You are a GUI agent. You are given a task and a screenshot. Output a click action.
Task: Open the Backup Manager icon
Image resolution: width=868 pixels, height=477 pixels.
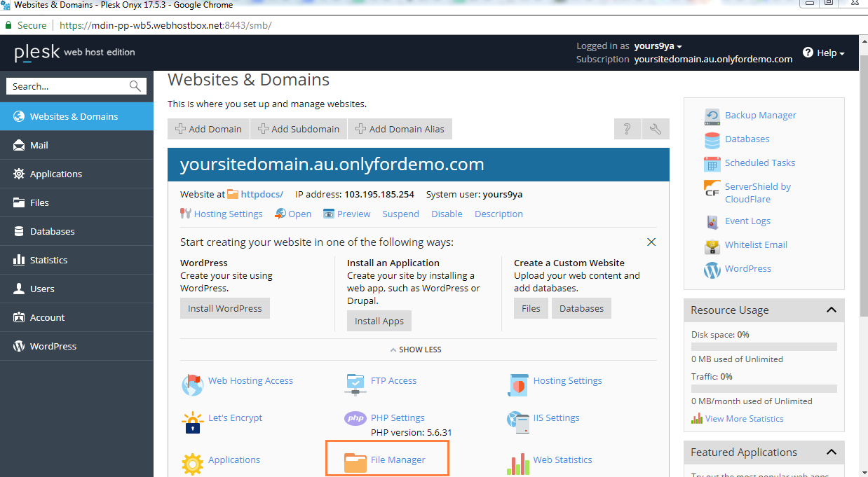tap(712, 116)
